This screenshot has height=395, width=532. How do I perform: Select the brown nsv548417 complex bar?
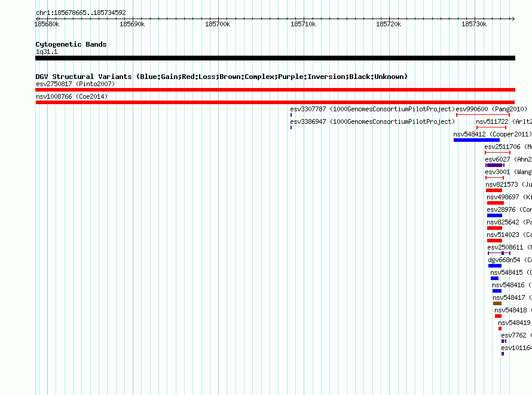(497, 303)
